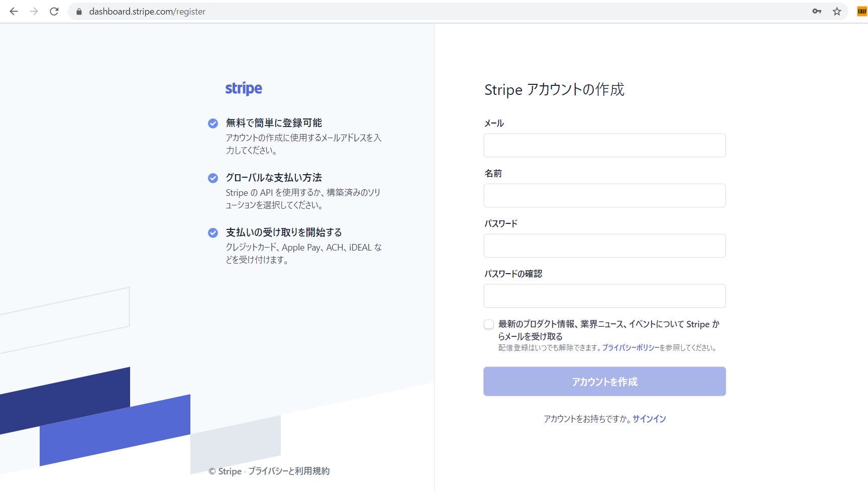Click the メール field label

(494, 123)
